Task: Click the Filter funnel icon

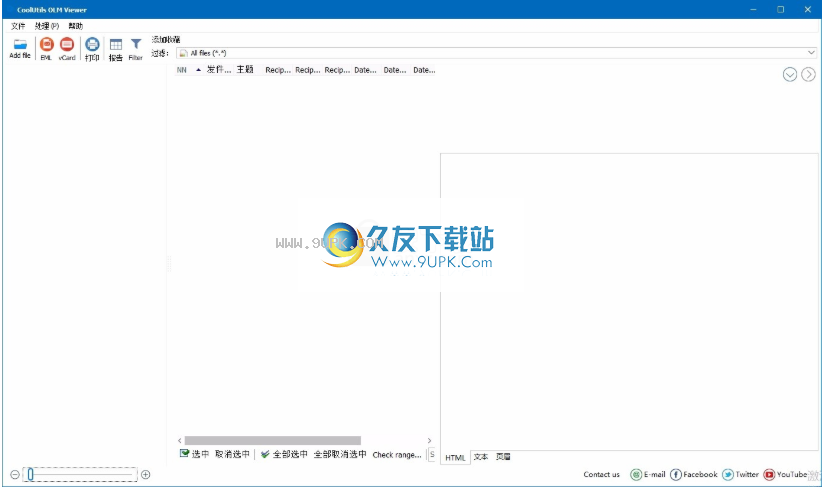Action: click(136, 44)
